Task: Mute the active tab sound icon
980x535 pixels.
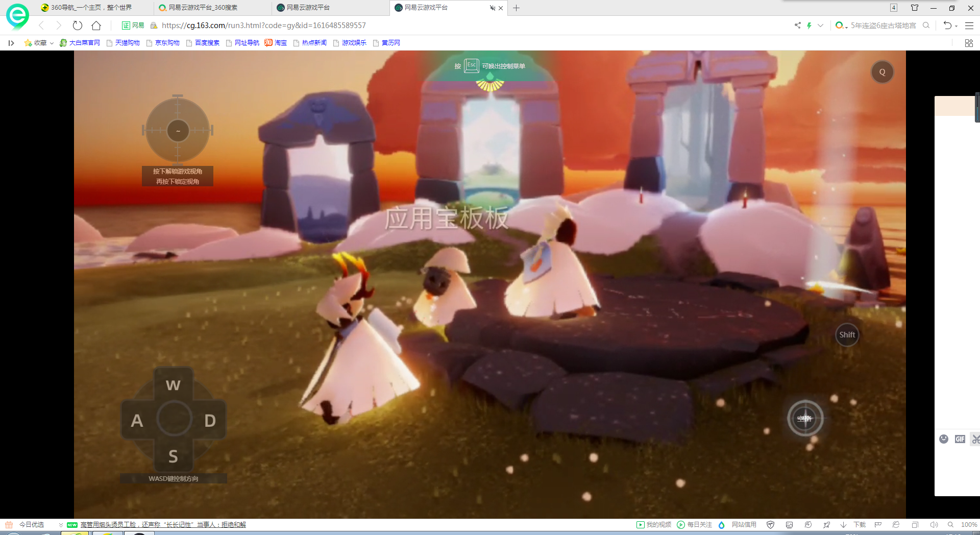Action: coord(492,8)
